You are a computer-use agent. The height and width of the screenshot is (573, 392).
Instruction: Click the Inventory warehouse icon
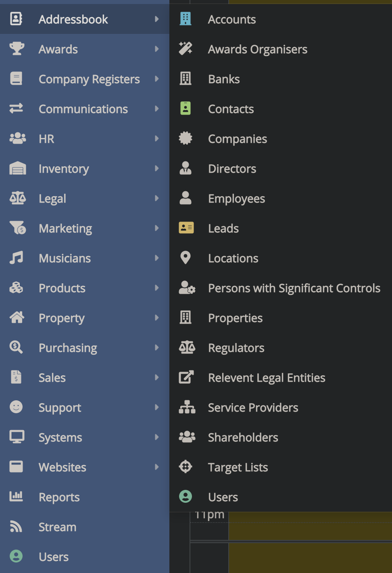[17, 168]
